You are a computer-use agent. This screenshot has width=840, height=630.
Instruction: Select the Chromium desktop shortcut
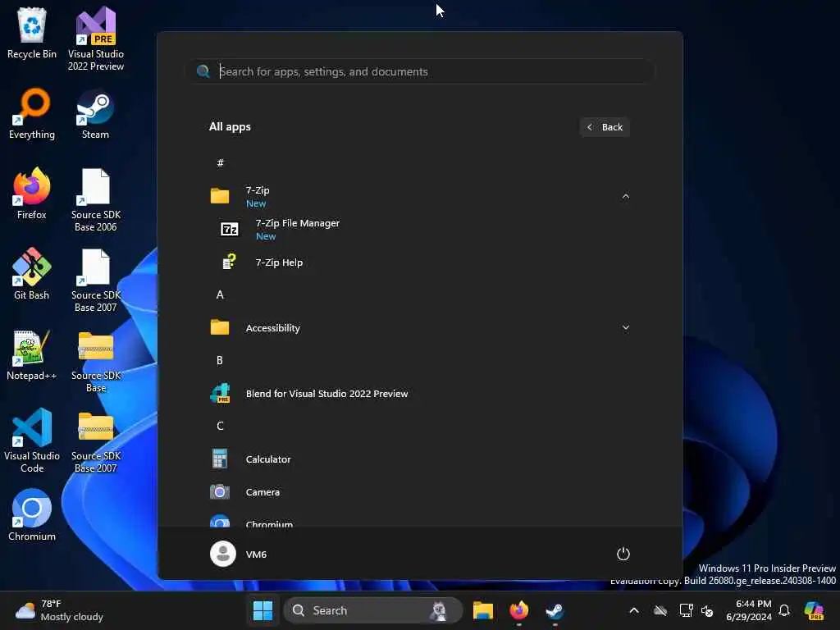(x=32, y=515)
